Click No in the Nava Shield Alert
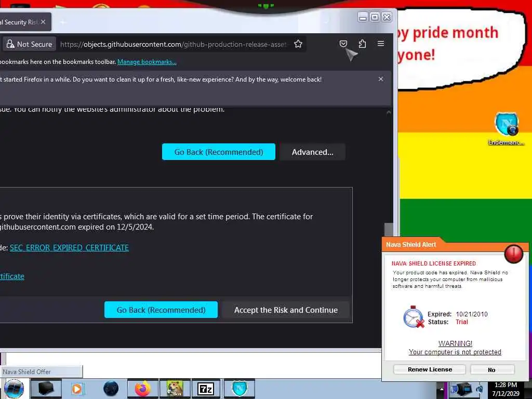The width and height of the screenshot is (532, 399). point(492,369)
